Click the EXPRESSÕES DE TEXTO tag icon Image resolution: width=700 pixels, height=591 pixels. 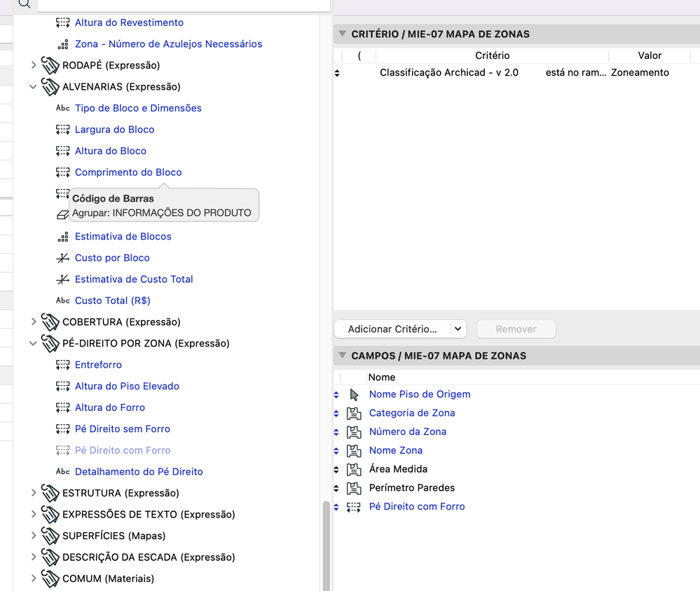[x=50, y=514]
